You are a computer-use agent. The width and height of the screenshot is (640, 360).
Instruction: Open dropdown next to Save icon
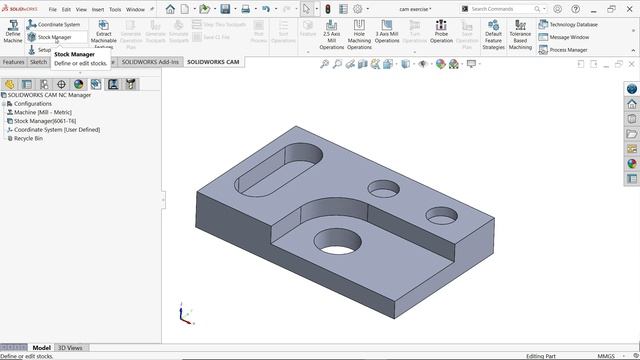(235, 9)
